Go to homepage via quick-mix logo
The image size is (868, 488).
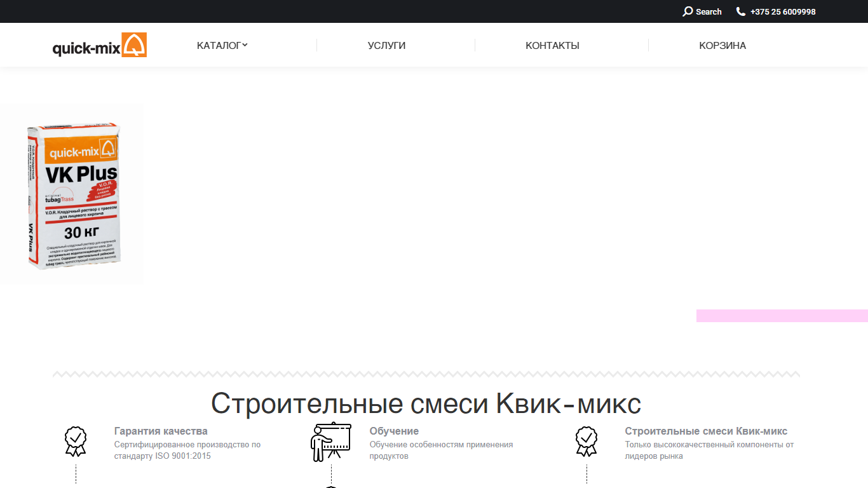coord(100,45)
